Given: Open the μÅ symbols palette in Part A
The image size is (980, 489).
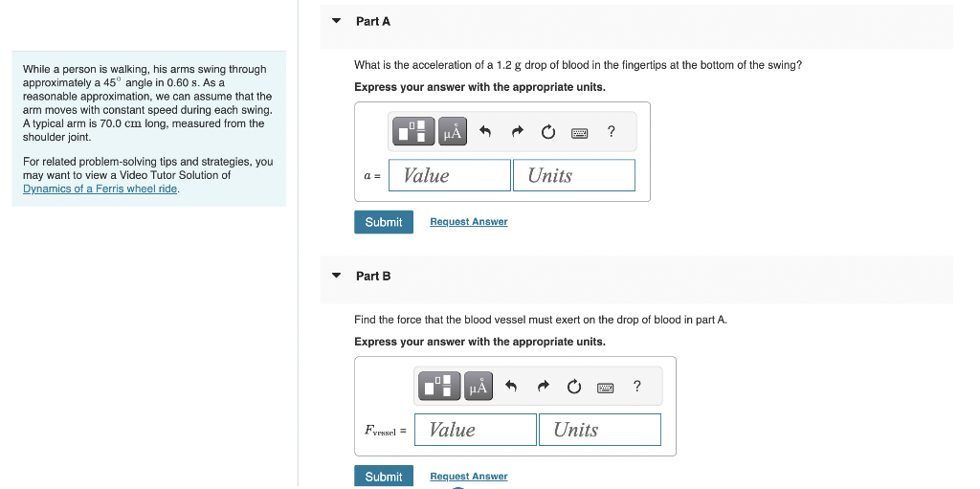Looking at the screenshot, I should coord(453,131).
